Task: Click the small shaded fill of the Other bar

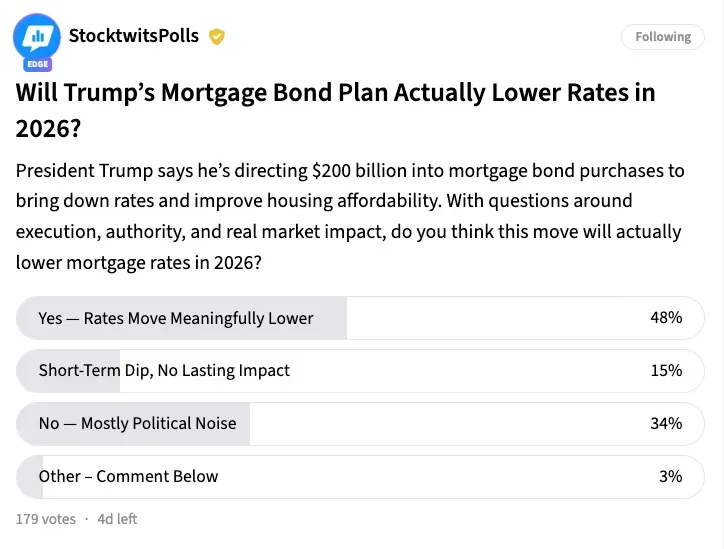Action: 23,476
